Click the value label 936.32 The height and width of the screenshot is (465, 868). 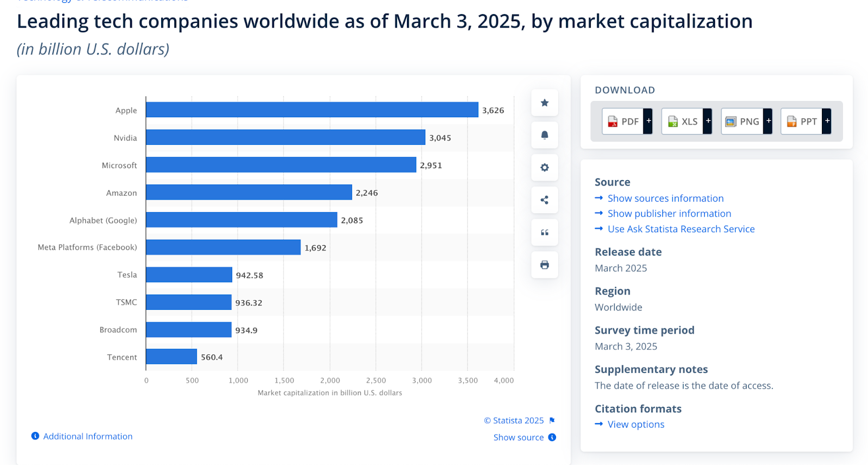tap(249, 303)
